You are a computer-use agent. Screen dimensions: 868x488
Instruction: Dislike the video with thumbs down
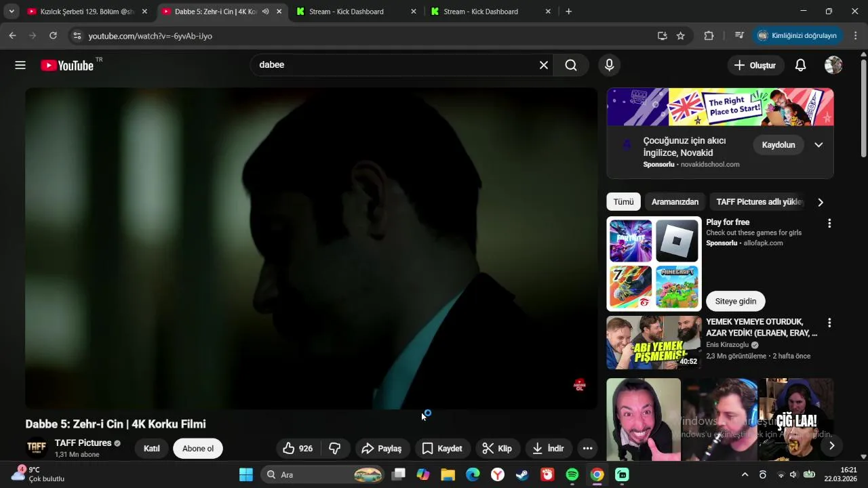335,449
